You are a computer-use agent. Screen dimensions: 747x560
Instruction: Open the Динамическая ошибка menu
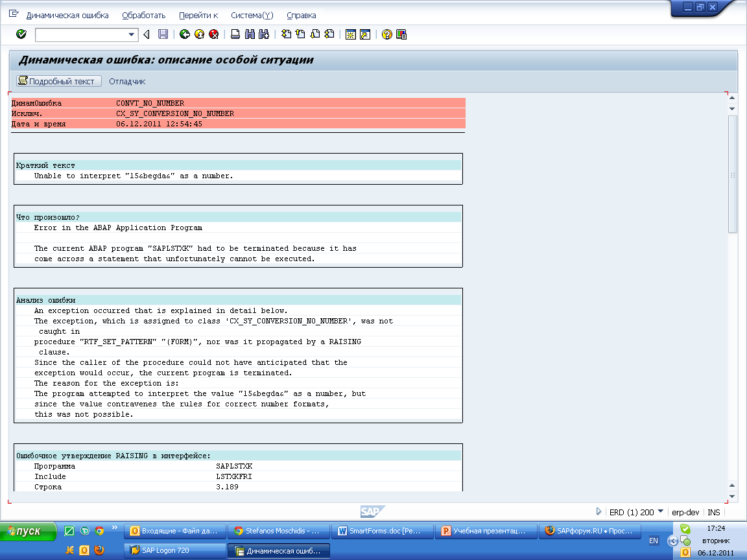[67, 16]
